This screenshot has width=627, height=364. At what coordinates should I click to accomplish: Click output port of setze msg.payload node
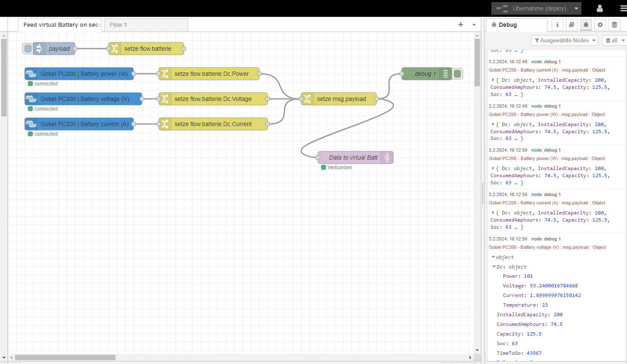pyautogui.click(x=377, y=99)
